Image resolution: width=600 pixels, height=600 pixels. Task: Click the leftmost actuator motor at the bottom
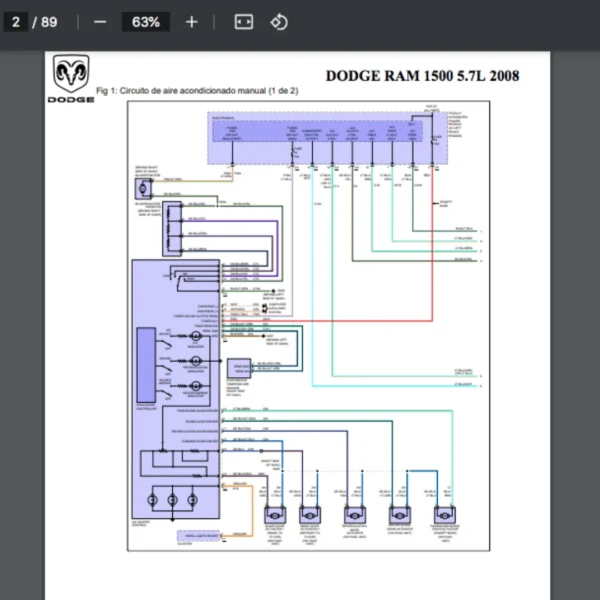[x=274, y=514]
